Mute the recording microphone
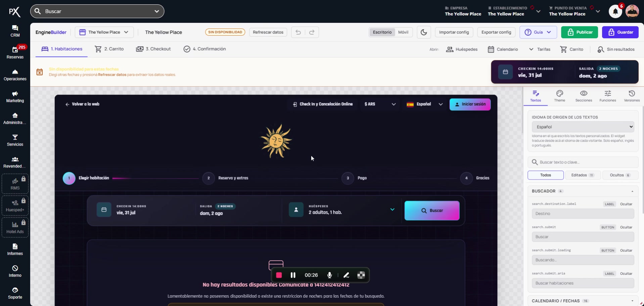This screenshot has width=644, height=306. tap(330, 275)
